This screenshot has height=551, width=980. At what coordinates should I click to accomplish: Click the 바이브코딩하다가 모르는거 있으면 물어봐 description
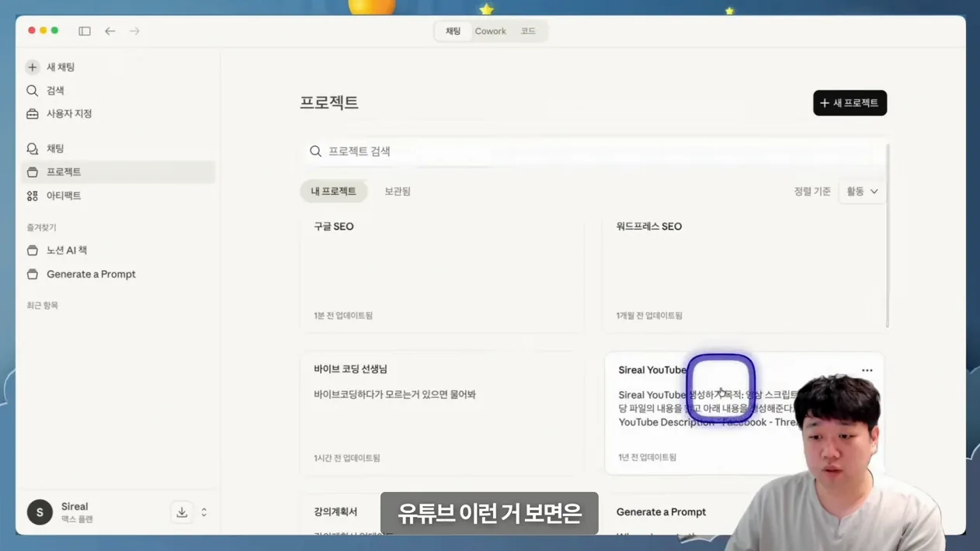(x=394, y=395)
